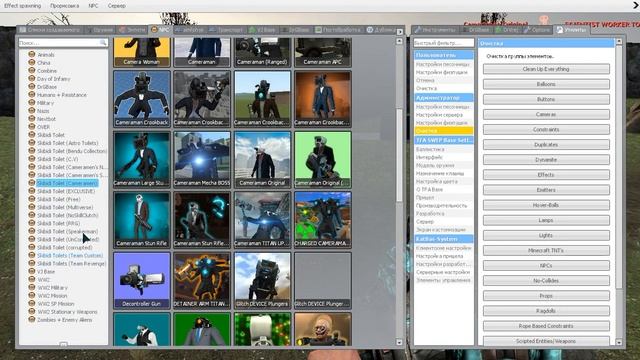Switch to the Транспорт tab

tap(227, 30)
